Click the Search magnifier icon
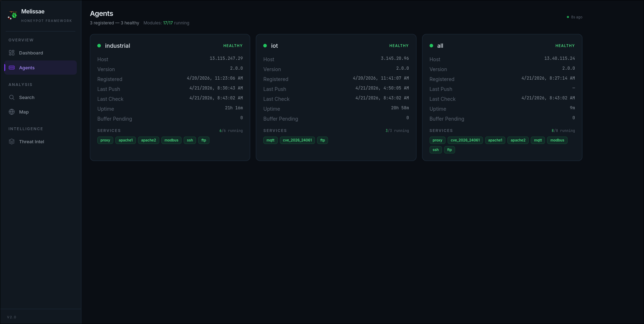644x324 pixels. pyautogui.click(x=12, y=97)
